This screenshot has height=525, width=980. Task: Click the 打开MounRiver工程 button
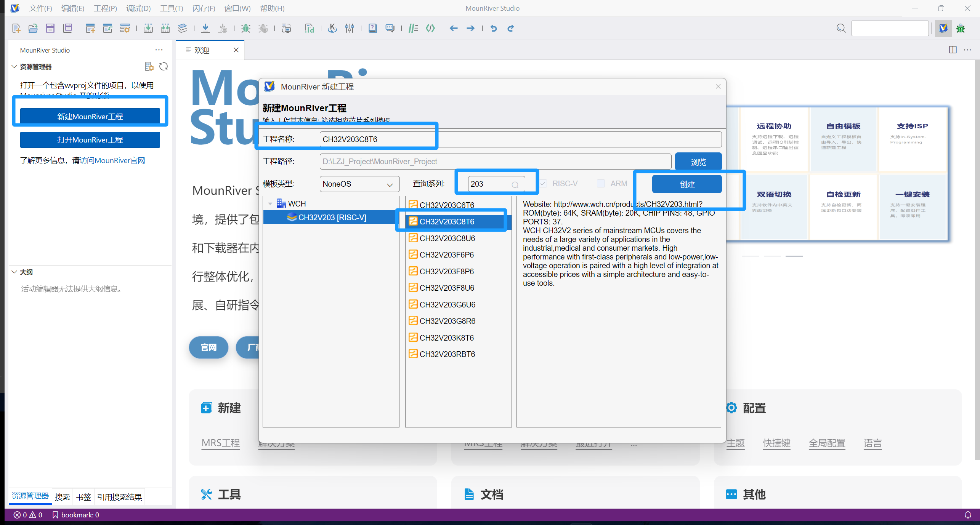click(x=90, y=140)
